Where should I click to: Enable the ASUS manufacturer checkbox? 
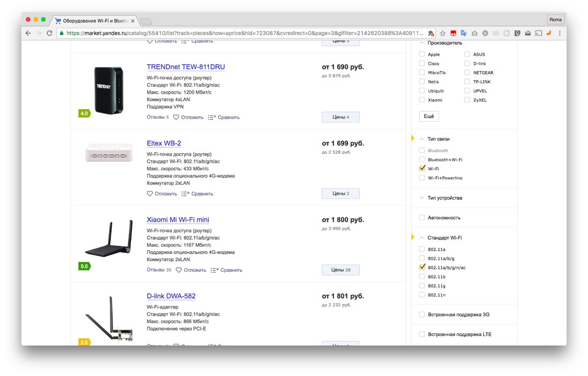(x=467, y=54)
